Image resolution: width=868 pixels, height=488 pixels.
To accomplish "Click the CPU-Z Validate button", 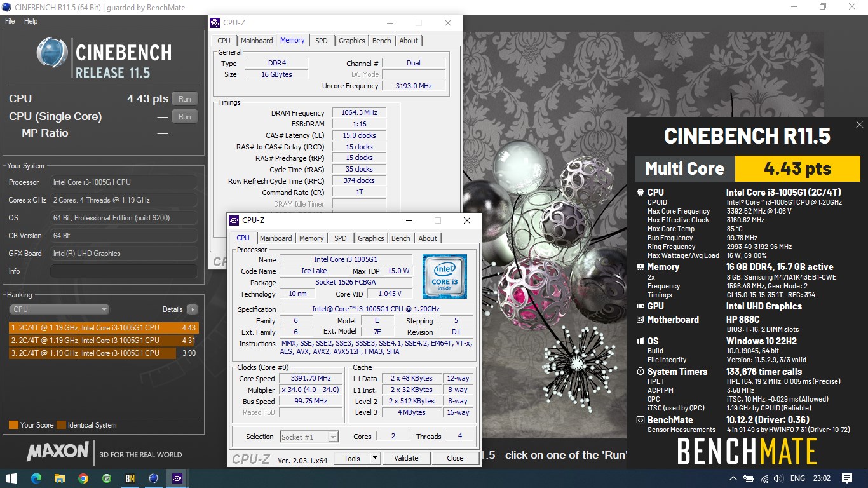I will pos(406,458).
